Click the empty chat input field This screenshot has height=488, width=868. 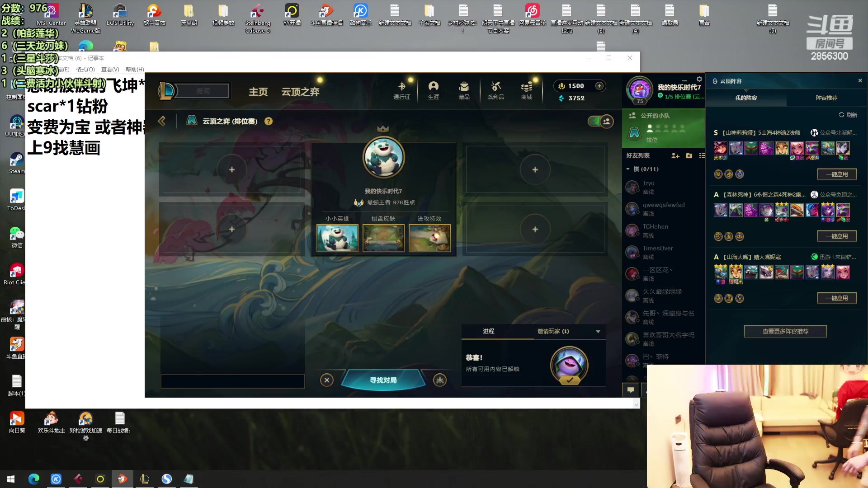click(x=232, y=381)
